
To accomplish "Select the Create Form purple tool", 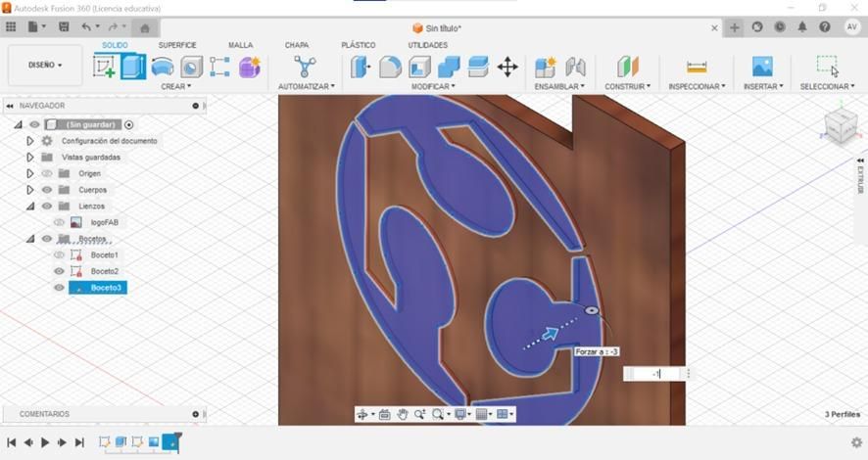I will tap(249, 67).
